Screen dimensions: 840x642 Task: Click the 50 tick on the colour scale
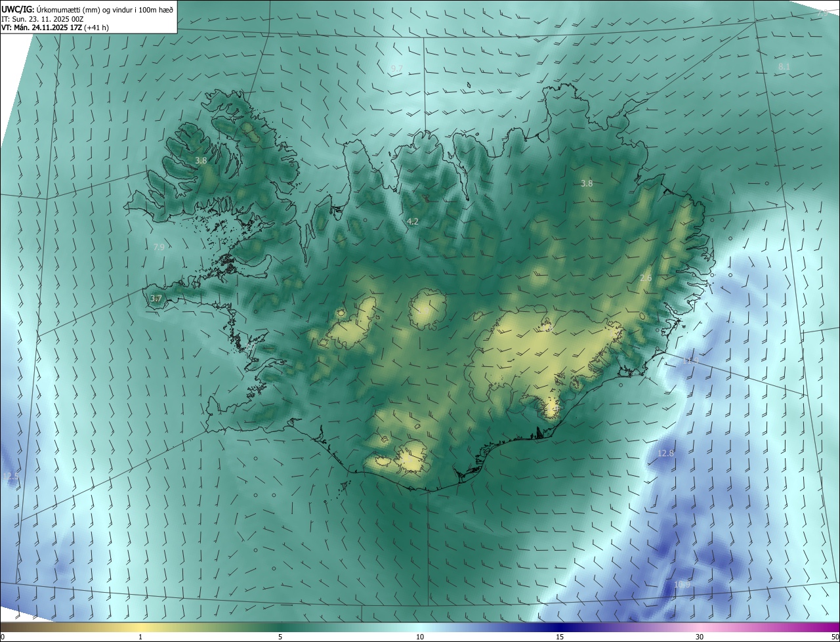tap(835, 637)
